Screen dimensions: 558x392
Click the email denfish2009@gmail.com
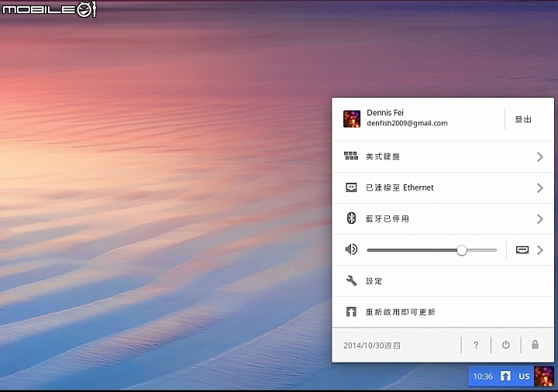[407, 123]
